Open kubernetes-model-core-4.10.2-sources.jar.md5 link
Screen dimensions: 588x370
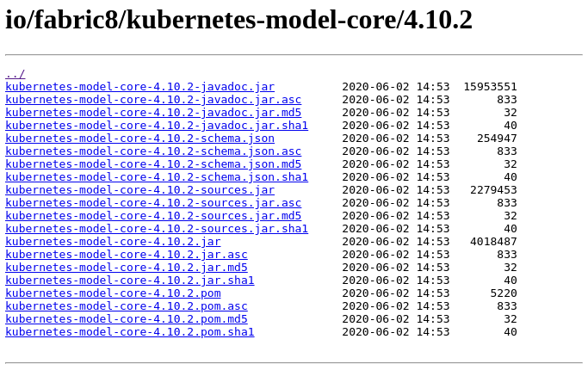153,216
